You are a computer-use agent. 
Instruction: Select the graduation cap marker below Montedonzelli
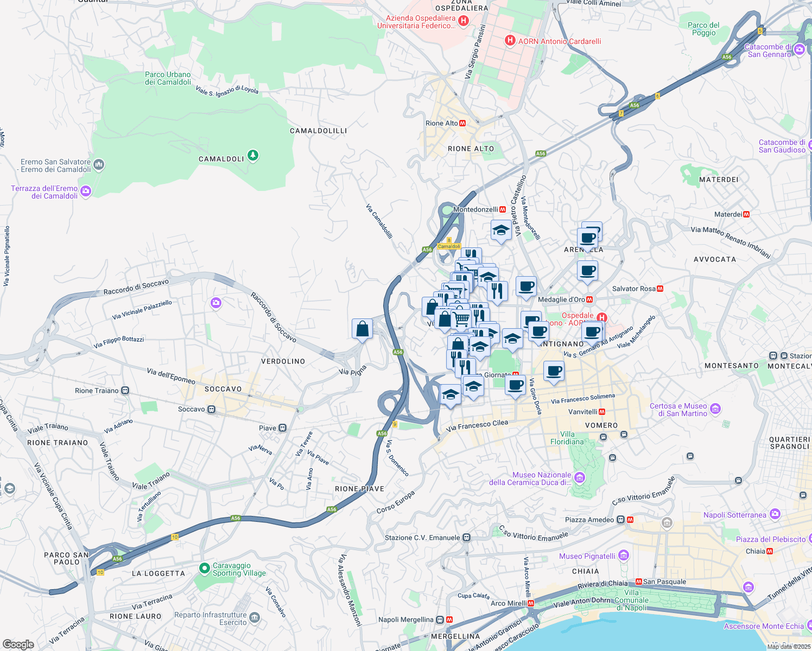[500, 231]
